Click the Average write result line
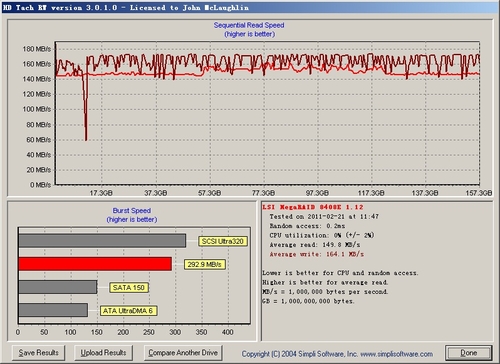The width and height of the screenshot is (500, 364). [316, 254]
